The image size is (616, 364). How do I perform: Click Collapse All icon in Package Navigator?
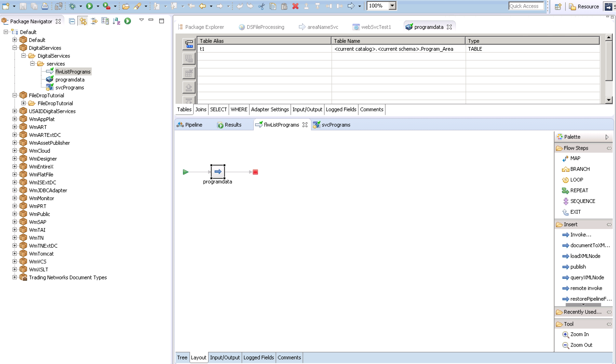pyautogui.click(x=72, y=21)
